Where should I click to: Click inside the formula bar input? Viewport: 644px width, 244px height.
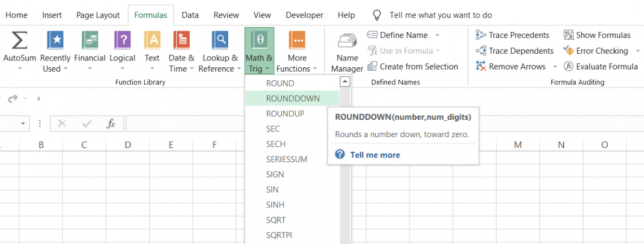pyautogui.click(x=339, y=124)
